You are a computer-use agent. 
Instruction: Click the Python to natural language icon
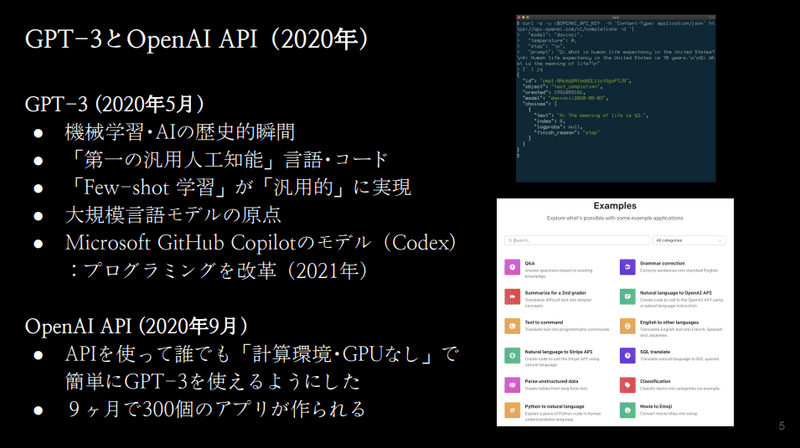click(512, 410)
